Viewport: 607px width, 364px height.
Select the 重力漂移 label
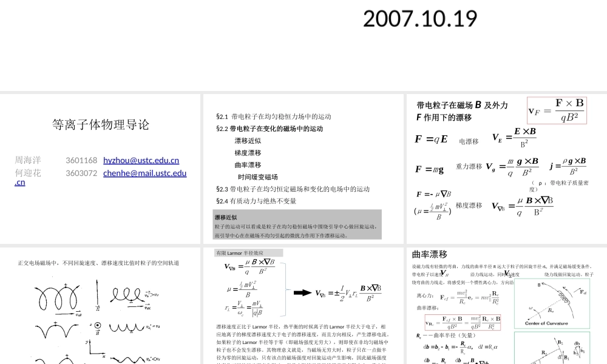click(469, 166)
